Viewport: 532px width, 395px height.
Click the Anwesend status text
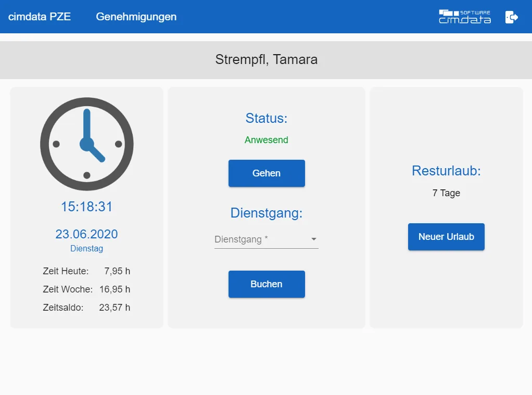pos(267,140)
